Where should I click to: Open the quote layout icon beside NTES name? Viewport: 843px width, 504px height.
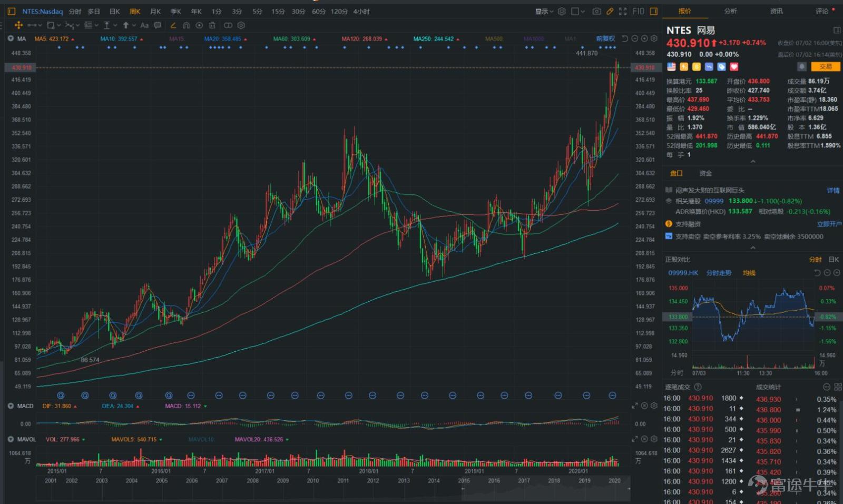coord(837,30)
